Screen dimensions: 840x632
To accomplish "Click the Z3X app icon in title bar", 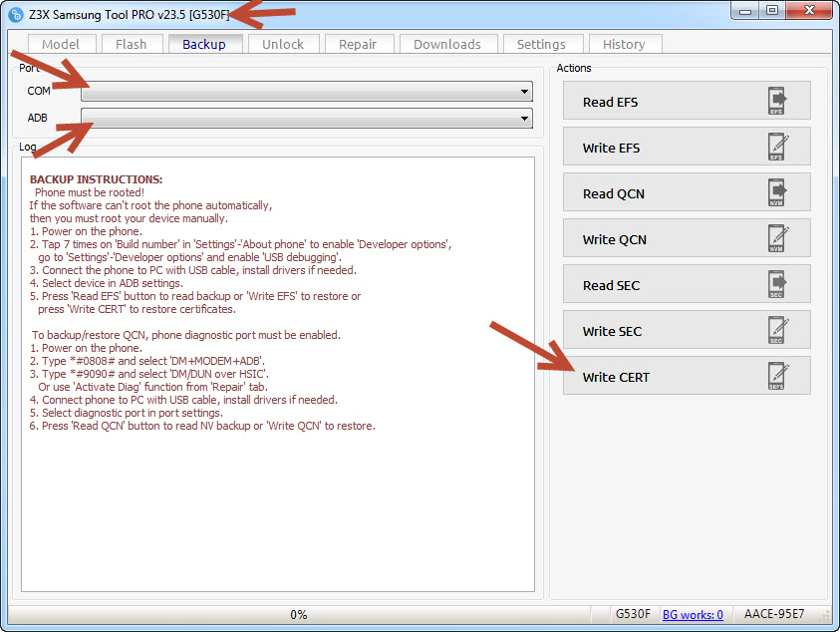I will 16,15.
